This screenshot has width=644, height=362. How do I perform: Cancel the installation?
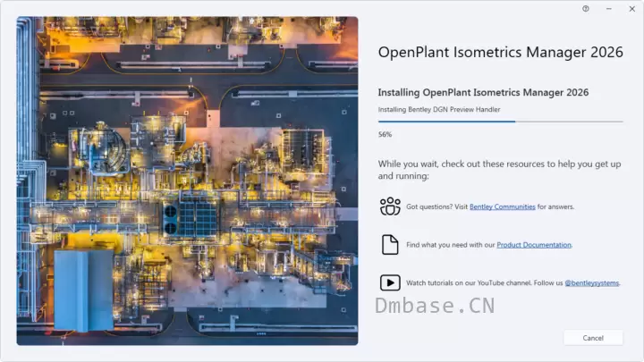[593, 338]
